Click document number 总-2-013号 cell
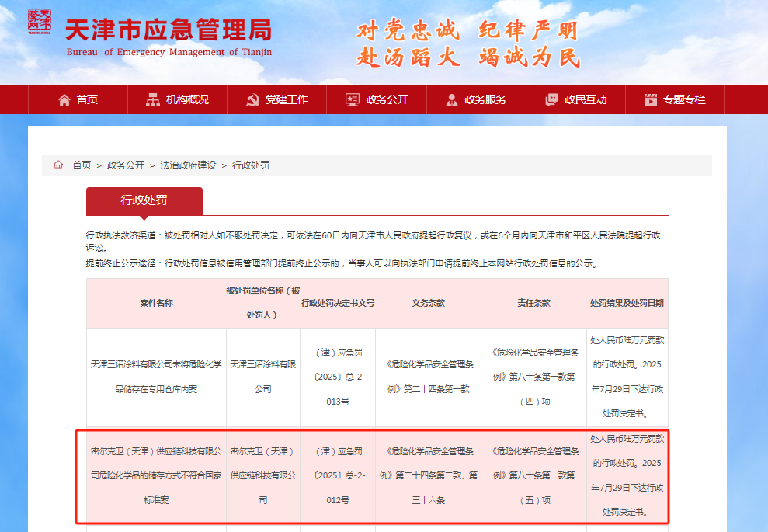The width and height of the screenshot is (768, 532). [338, 377]
